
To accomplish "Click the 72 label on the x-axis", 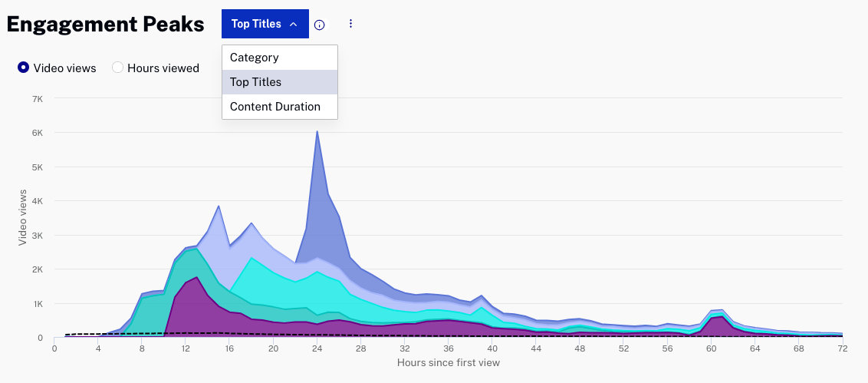I will (x=842, y=348).
